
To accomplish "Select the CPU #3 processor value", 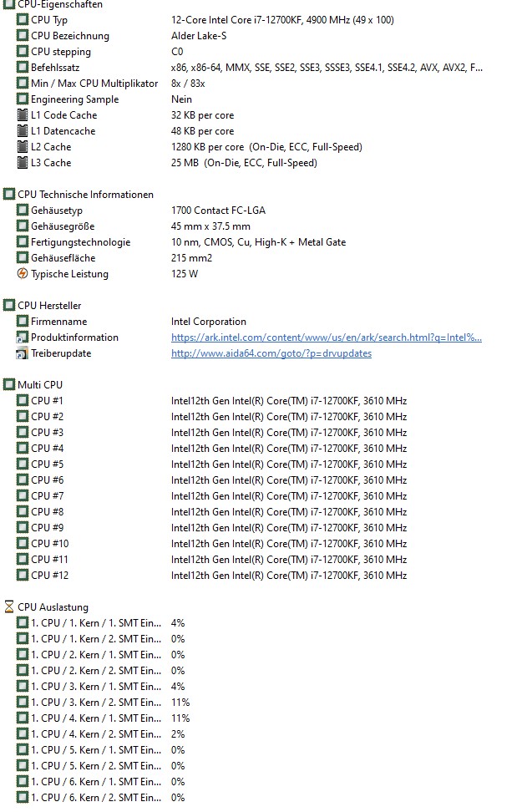I will pos(289,433).
